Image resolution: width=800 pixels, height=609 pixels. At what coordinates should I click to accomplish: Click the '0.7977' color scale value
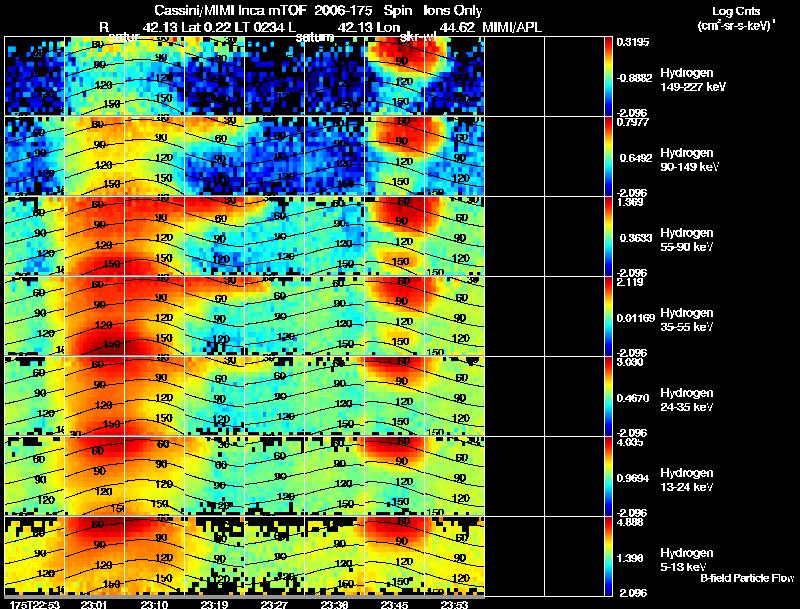pos(633,122)
